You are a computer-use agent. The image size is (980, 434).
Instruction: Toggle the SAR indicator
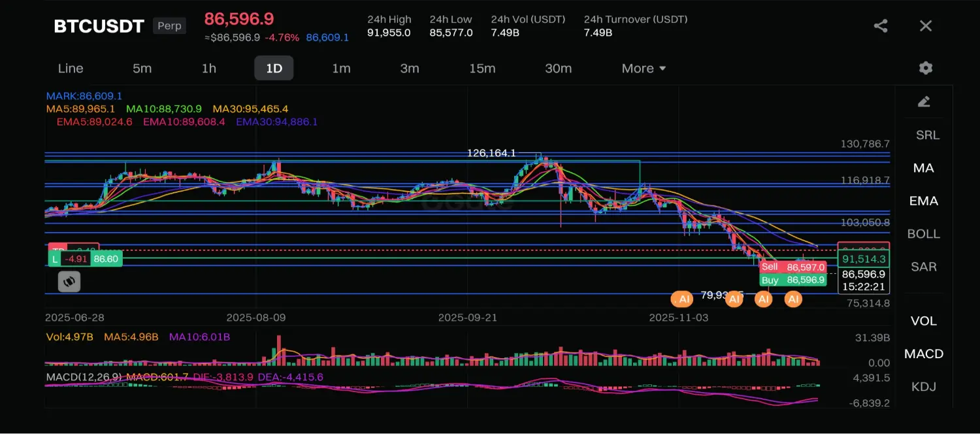pyautogui.click(x=924, y=267)
